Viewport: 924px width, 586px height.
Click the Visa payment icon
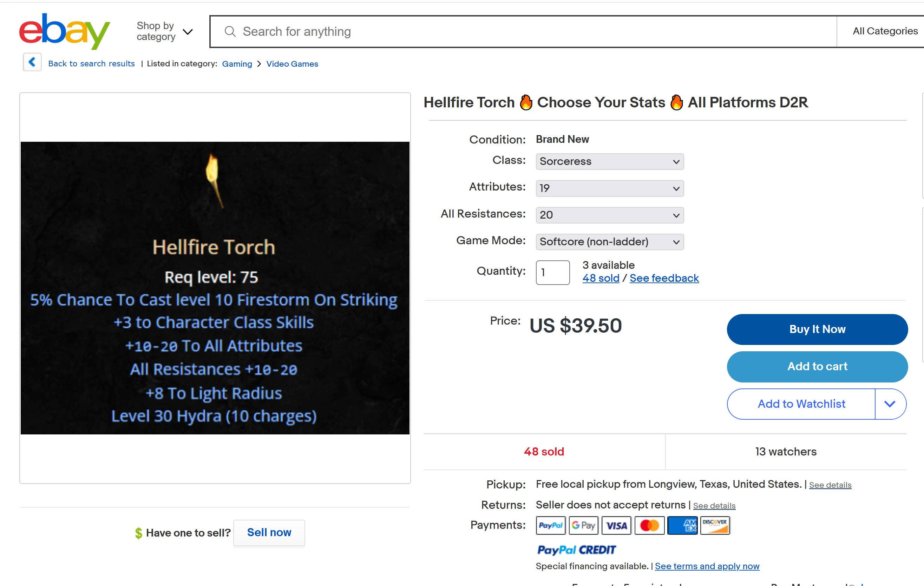[x=616, y=525]
